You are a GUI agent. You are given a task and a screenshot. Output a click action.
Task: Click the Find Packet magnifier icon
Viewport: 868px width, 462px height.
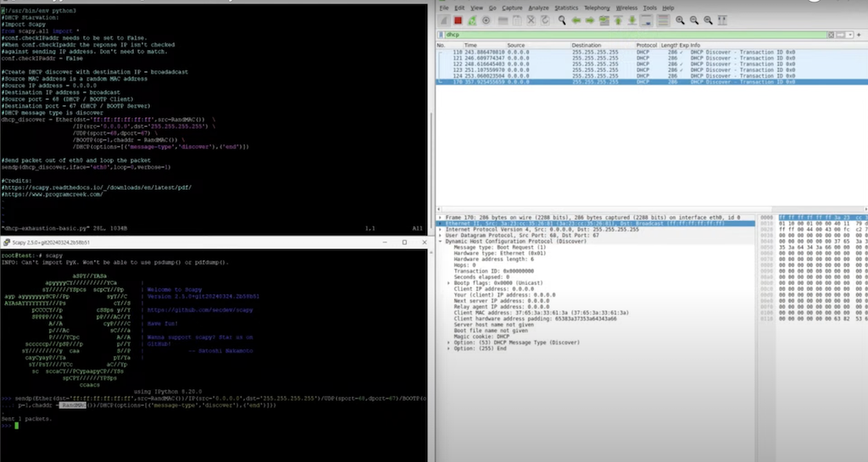point(561,19)
